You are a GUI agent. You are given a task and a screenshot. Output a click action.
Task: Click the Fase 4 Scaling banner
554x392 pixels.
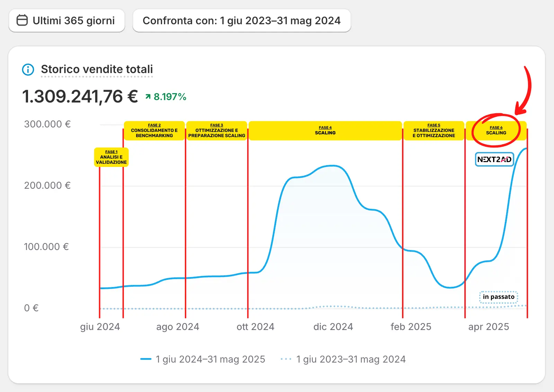click(325, 131)
